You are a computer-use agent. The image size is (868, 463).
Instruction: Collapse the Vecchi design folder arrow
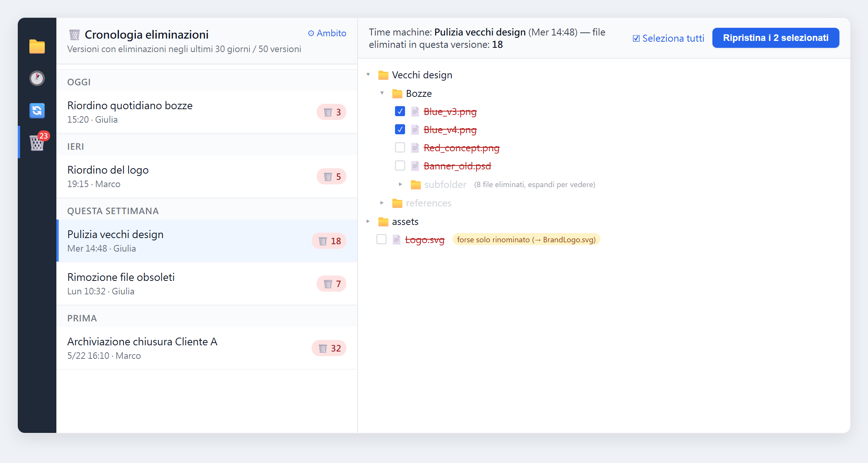click(x=368, y=74)
